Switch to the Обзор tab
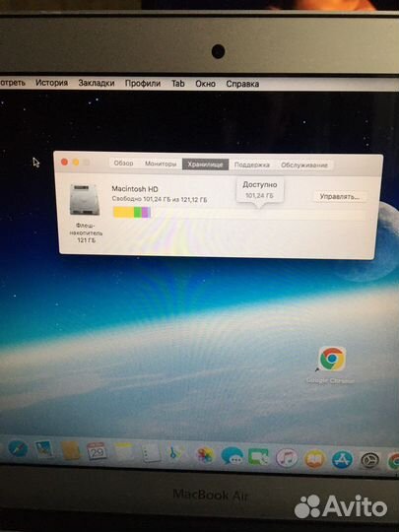Viewport: 399px width, 532px height. coord(123,164)
